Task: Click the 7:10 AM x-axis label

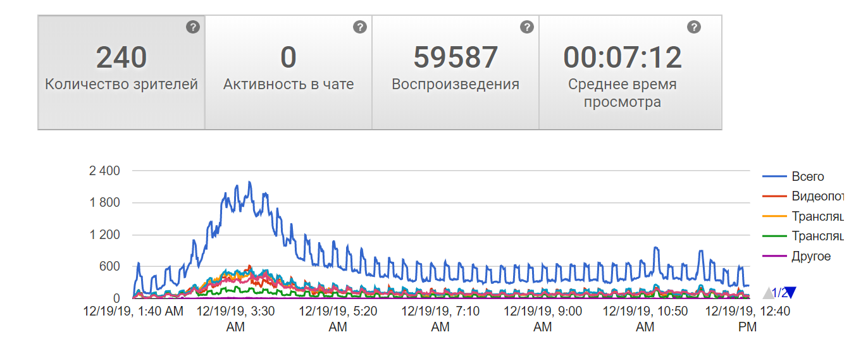Action: click(440, 319)
